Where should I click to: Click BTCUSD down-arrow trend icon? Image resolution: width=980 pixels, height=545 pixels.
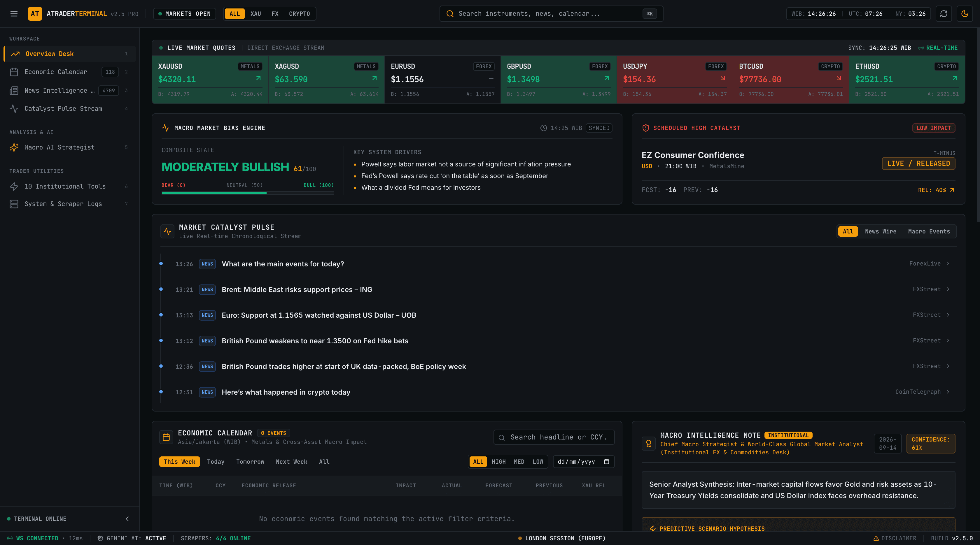(839, 78)
